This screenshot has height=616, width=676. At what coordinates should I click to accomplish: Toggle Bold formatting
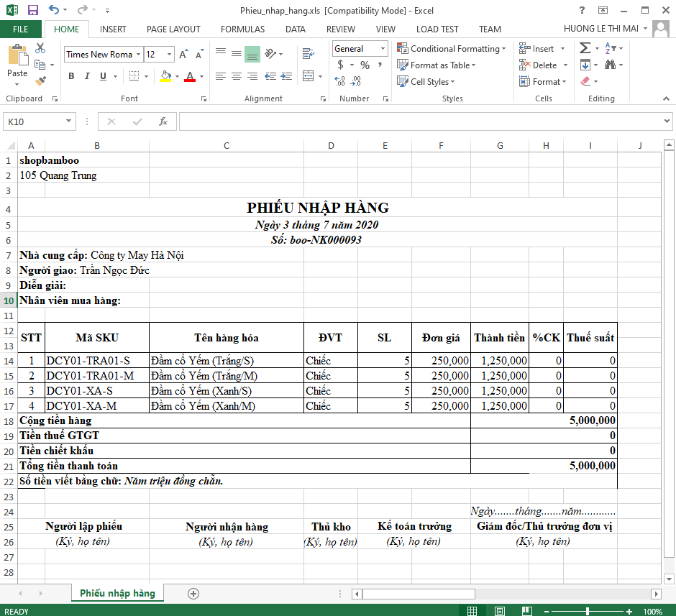coord(72,76)
